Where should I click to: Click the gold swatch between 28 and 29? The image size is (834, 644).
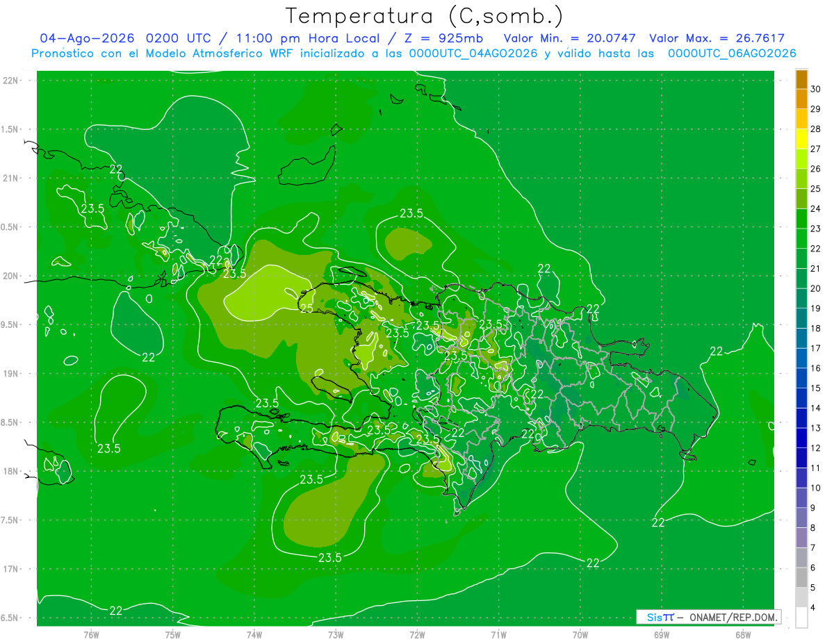[801, 119]
